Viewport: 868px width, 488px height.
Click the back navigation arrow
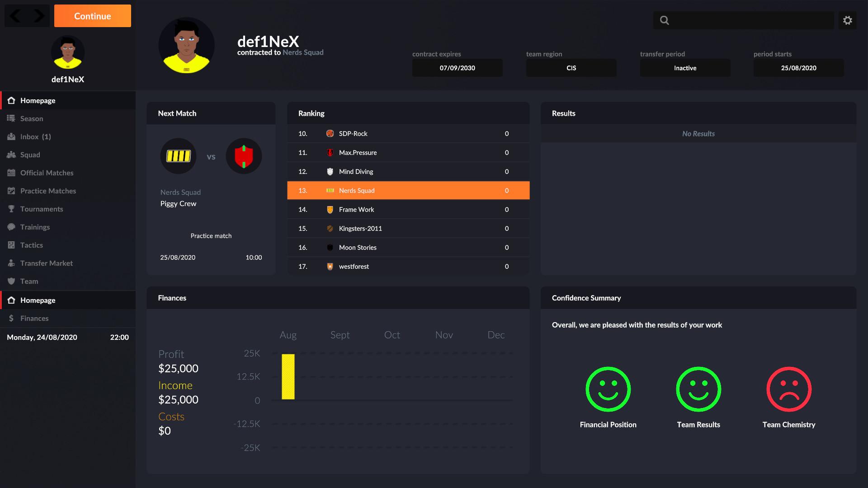pyautogui.click(x=15, y=16)
